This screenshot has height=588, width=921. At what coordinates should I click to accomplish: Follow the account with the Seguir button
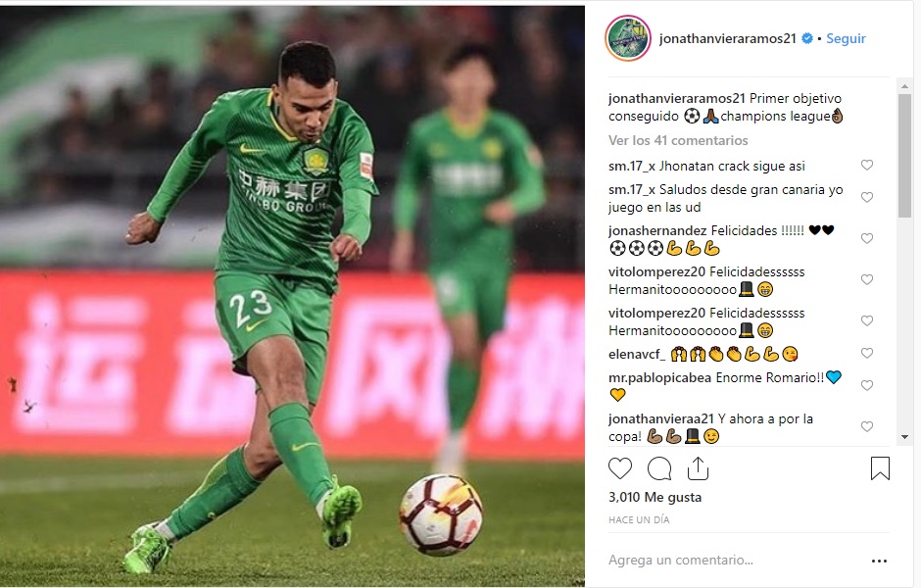pyautogui.click(x=846, y=38)
